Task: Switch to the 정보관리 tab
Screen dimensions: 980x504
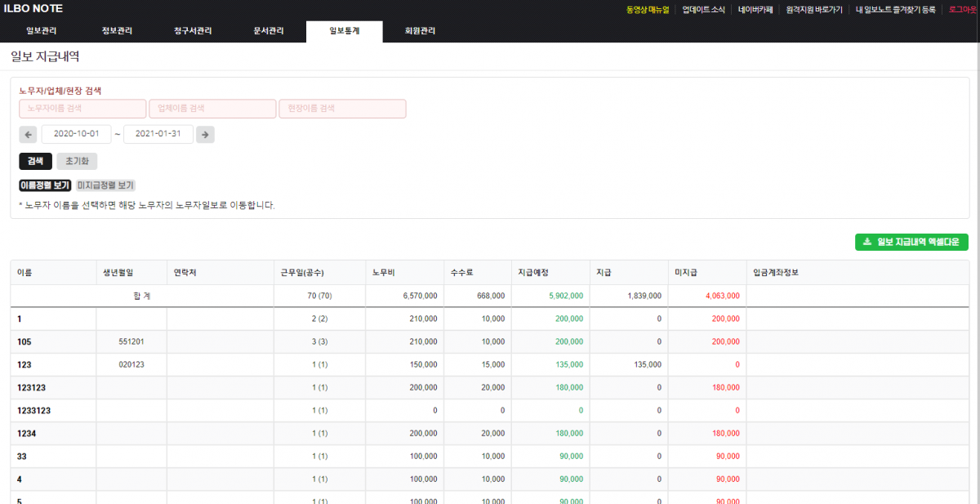Action: (117, 31)
